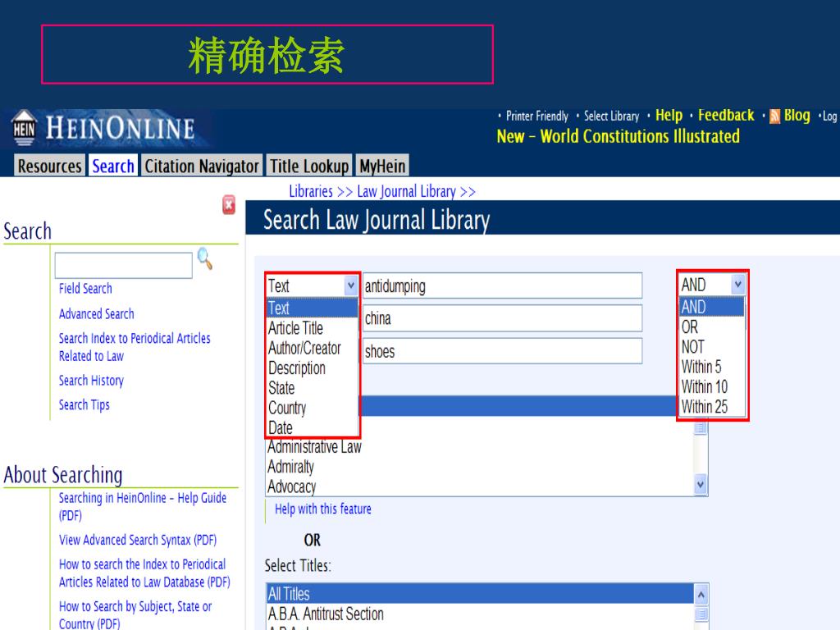Image resolution: width=840 pixels, height=630 pixels.
Task: Open View Advanced Search Syntax PDF link
Action: point(138,540)
